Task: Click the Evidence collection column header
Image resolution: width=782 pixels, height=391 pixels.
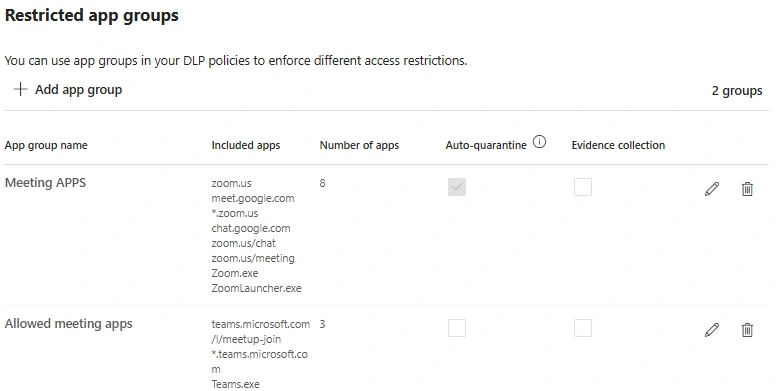Action: click(x=618, y=145)
